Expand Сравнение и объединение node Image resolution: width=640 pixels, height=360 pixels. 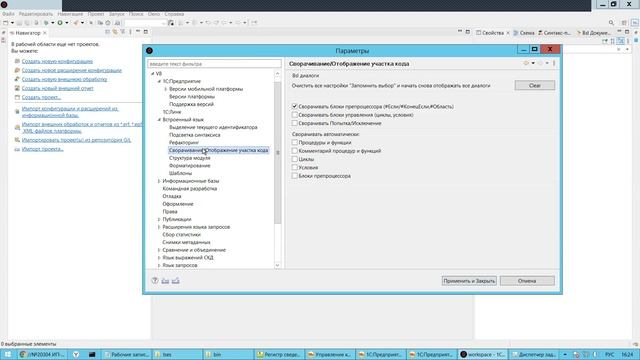[x=159, y=250]
